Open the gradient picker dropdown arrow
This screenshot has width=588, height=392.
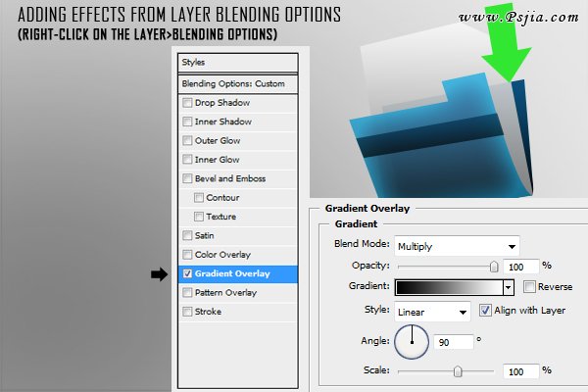tap(508, 287)
